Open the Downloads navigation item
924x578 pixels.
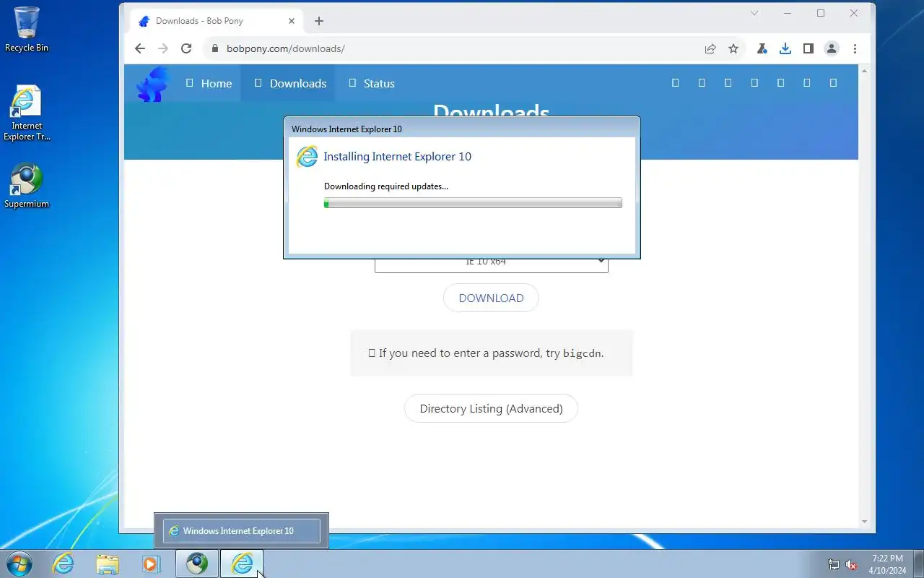(290, 83)
